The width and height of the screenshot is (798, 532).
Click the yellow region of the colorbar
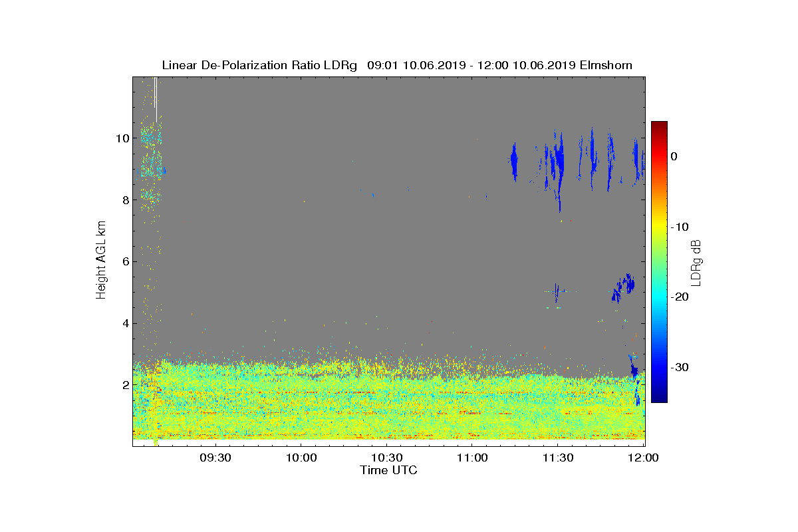[659, 227]
